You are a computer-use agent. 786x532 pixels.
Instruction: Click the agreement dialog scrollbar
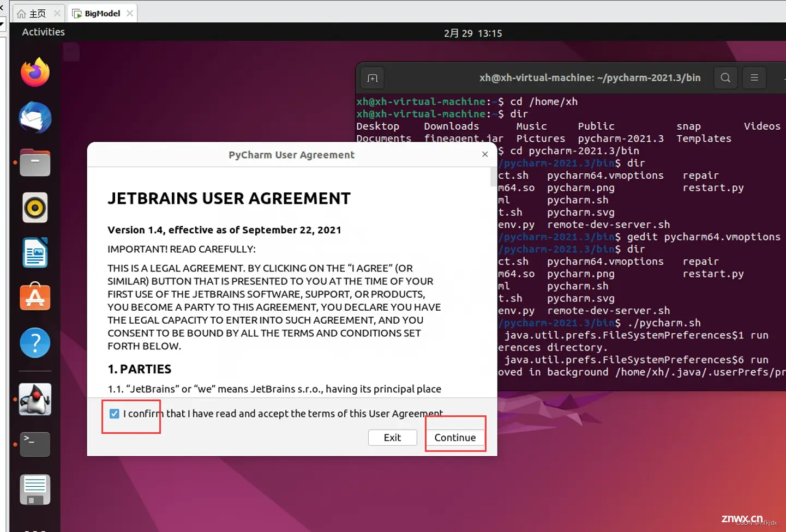pos(494,177)
